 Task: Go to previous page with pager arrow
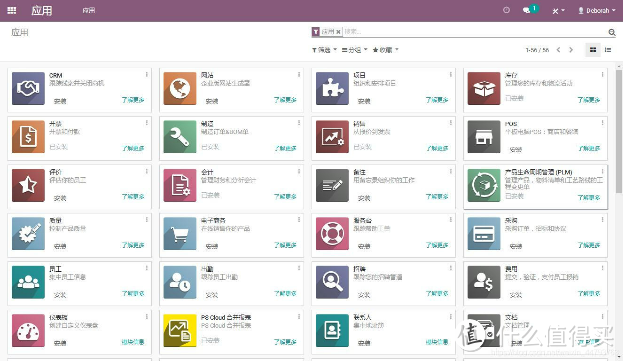pyautogui.click(x=559, y=50)
